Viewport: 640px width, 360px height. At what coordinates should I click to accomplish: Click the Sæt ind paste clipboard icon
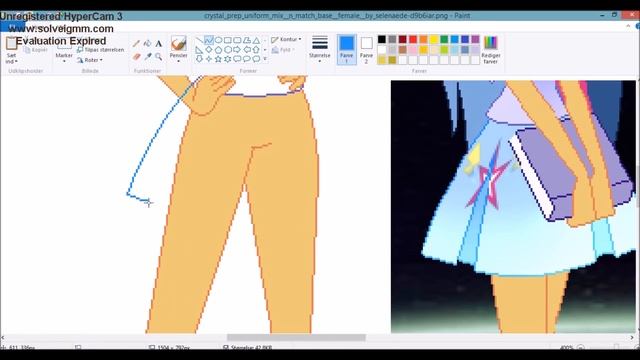pyautogui.click(x=11, y=43)
